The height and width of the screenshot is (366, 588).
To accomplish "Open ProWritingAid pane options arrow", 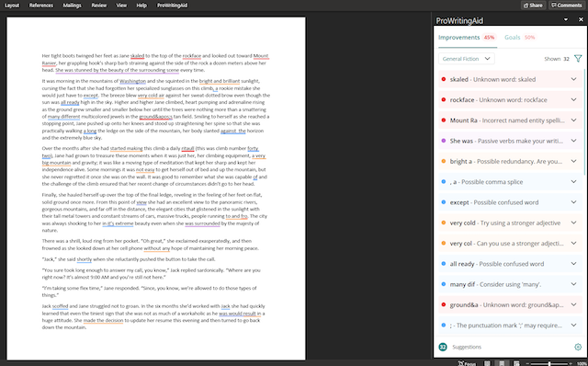I will (x=566, y=19).
